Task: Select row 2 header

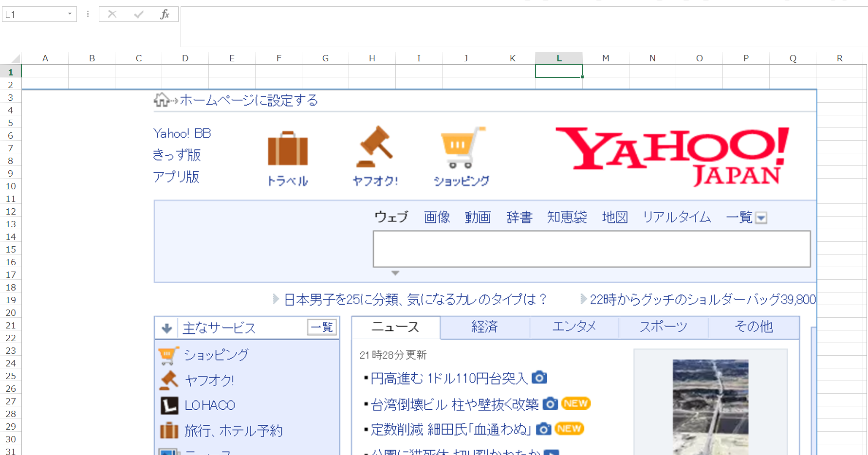Action: pos(11,85)
